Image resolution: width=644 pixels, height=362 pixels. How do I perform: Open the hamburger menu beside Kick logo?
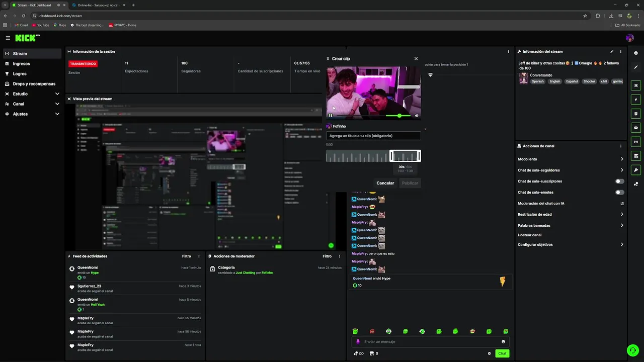pos(8,38)
